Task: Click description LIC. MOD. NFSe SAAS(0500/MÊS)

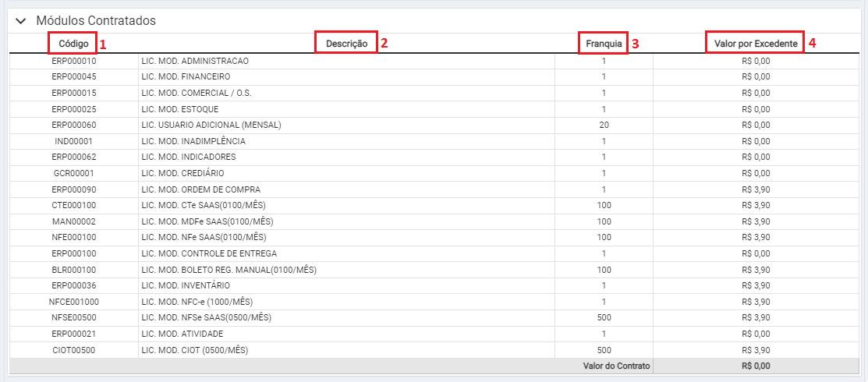Action: [x=206, y=318]
